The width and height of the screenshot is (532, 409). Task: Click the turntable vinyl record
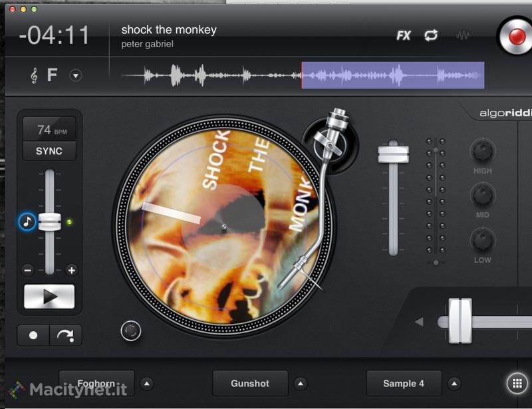(x=223, y=226)
